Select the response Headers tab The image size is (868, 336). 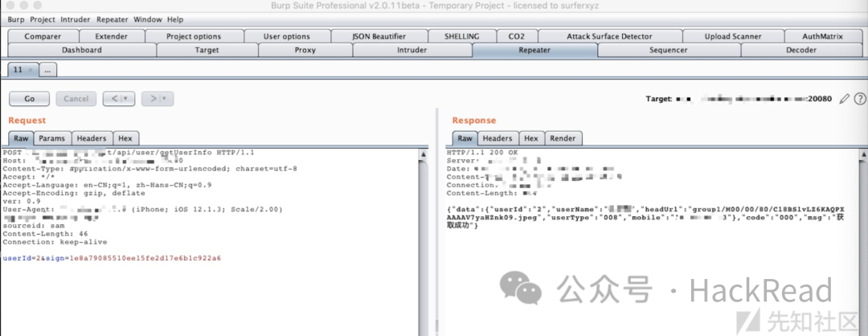(497, 138)
